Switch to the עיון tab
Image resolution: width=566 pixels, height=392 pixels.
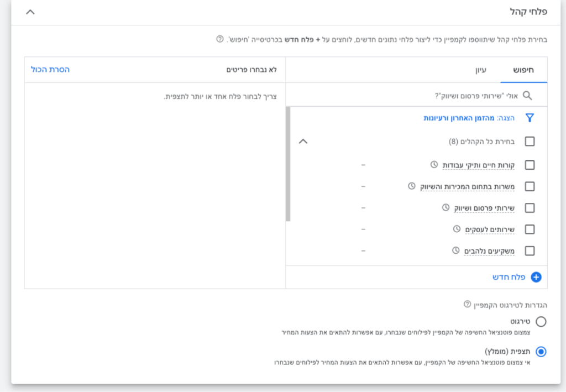(481, 70)
